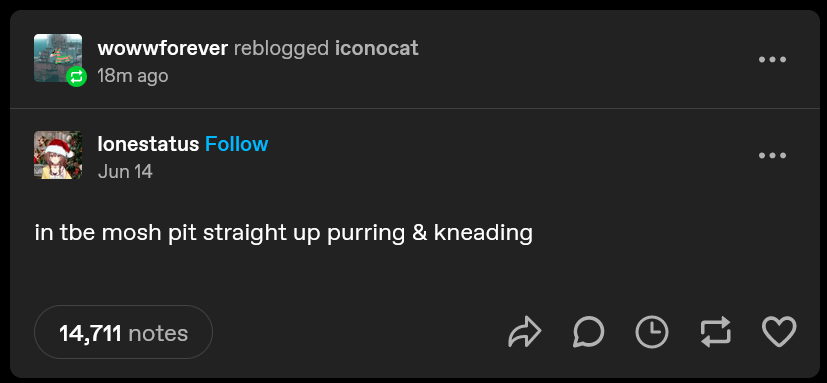The image size is (827, 383).
Task: Click the mosh pit post text
Action: pyautogui.click(x=284, y=233)
